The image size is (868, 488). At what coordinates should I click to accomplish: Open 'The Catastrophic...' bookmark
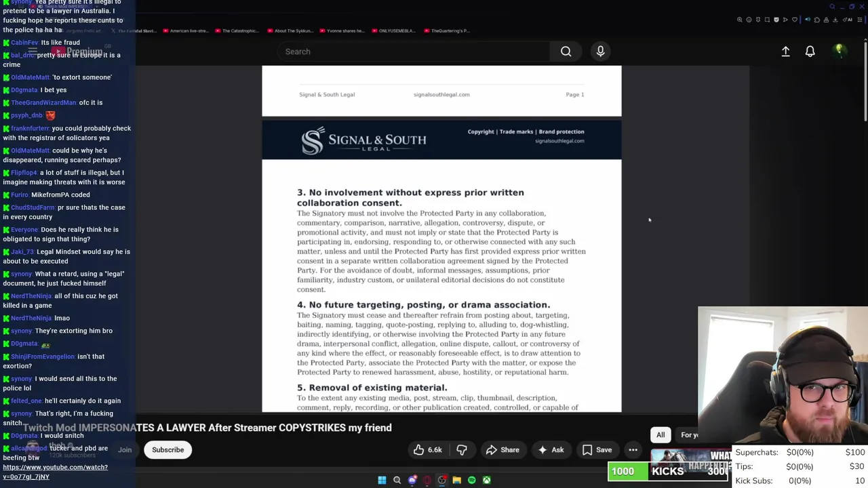pyautogui.click(x=237, y=30)
